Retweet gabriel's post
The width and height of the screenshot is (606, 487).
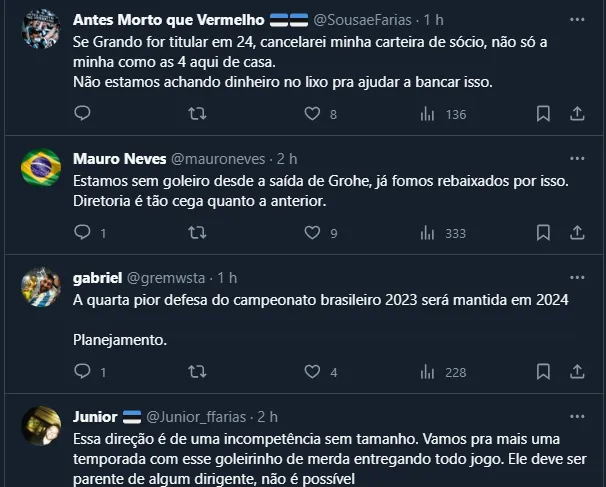point(197,371)
